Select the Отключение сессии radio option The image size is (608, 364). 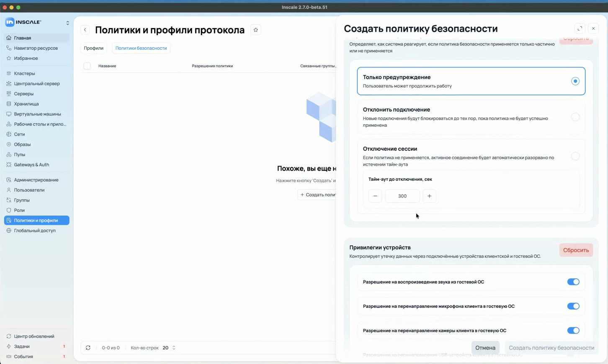575,156
